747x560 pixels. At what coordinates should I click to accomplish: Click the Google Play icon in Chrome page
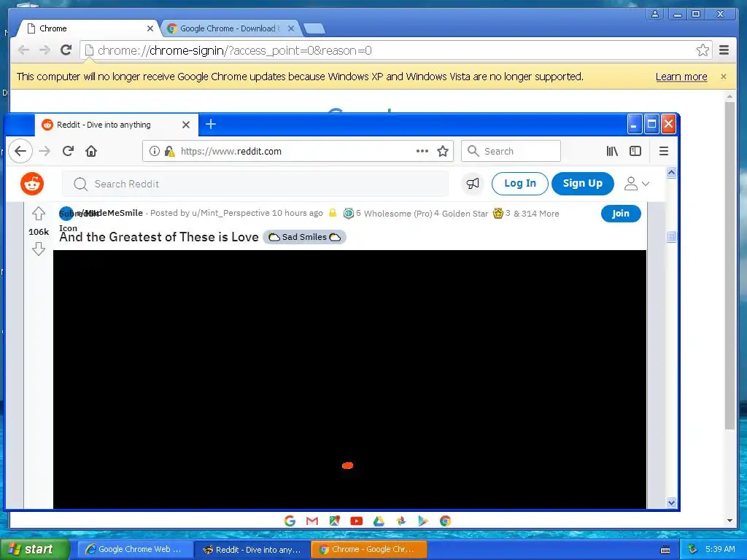(423, 521)
